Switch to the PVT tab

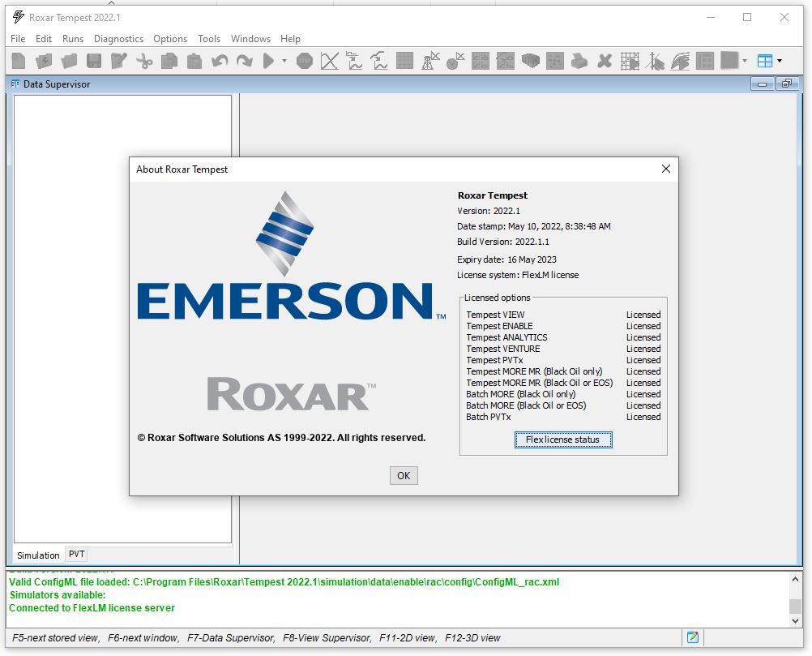click(76, 555)
